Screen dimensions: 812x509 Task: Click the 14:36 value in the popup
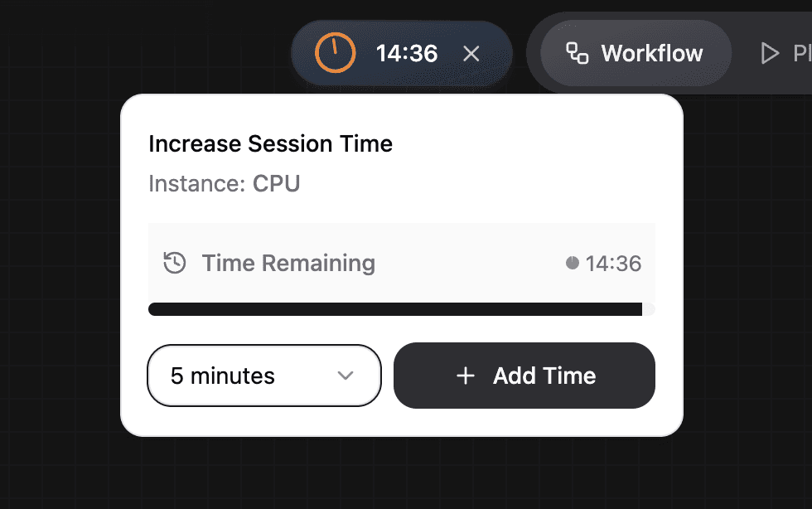613,264
